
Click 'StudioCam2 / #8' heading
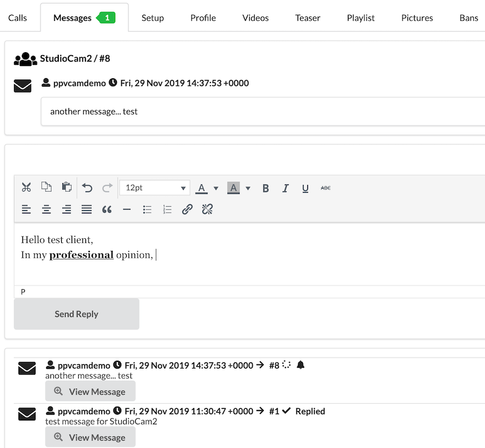click(x=75, y=58)
